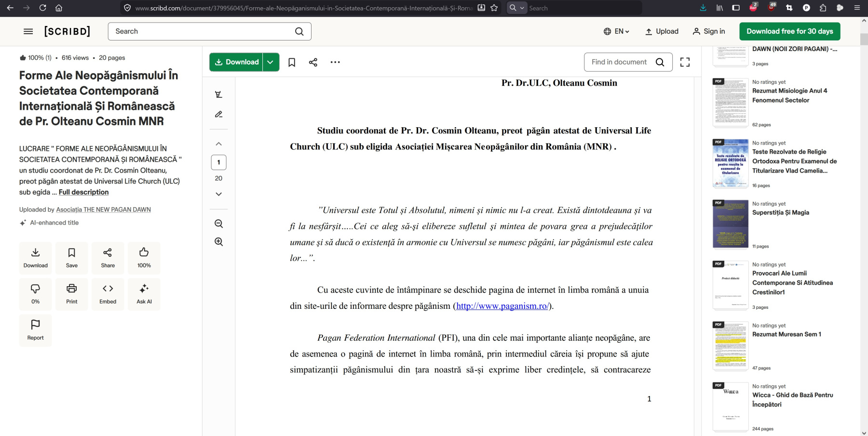Toggle thumbs down 0% rating
Screen dimensions: 868x436
coord(35,294)
